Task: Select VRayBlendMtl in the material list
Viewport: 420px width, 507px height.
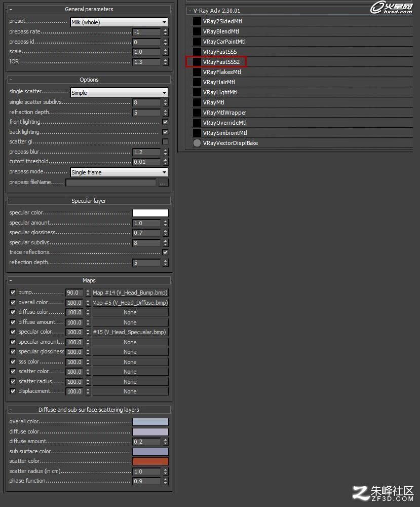Action: [221, 31]
